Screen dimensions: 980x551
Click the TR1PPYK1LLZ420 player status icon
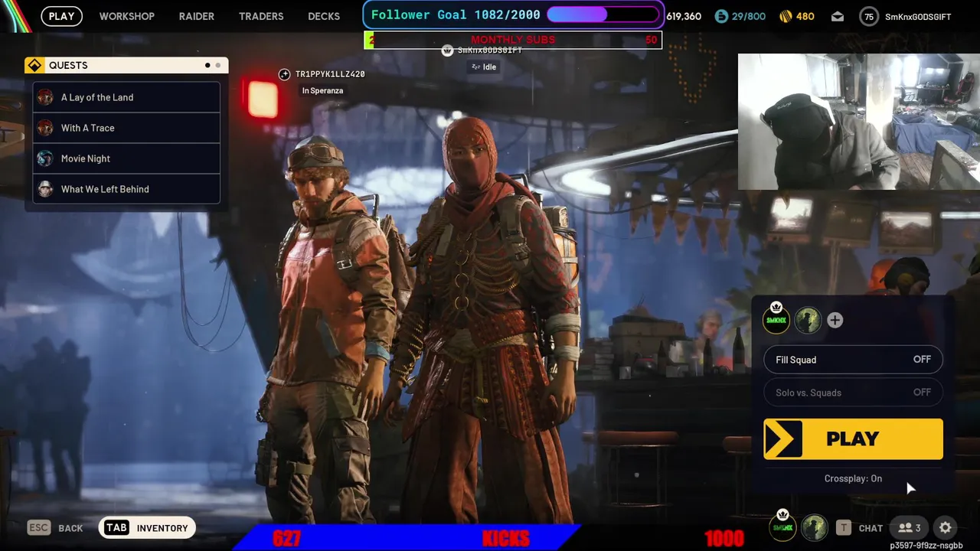284,74
